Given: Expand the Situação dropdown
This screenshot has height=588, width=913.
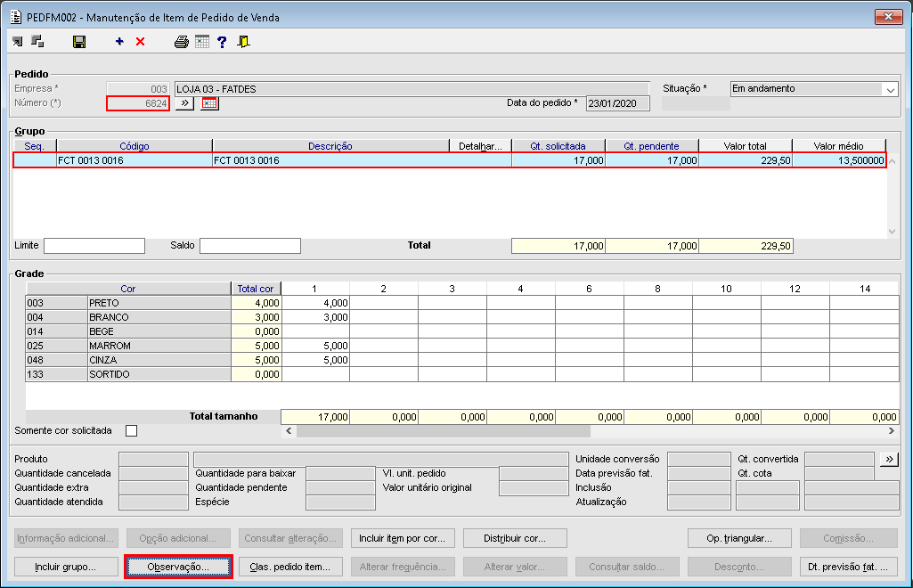Looking at the screenshot, I should pyautogui.click(x=890, y=89).
